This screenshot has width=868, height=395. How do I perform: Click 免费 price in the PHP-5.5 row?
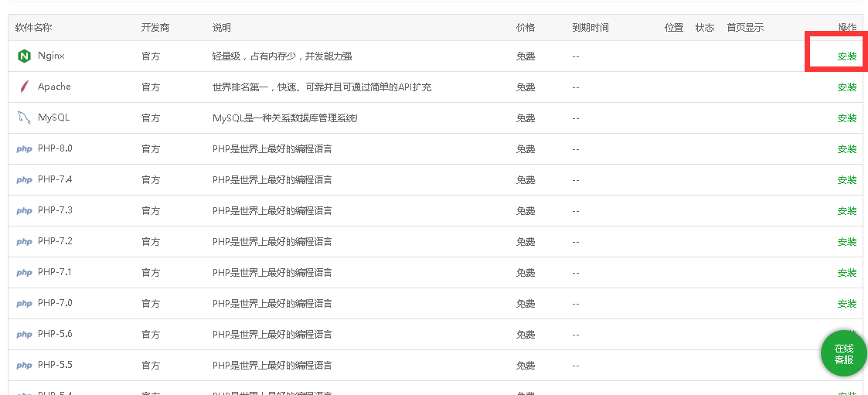[526, 366]
